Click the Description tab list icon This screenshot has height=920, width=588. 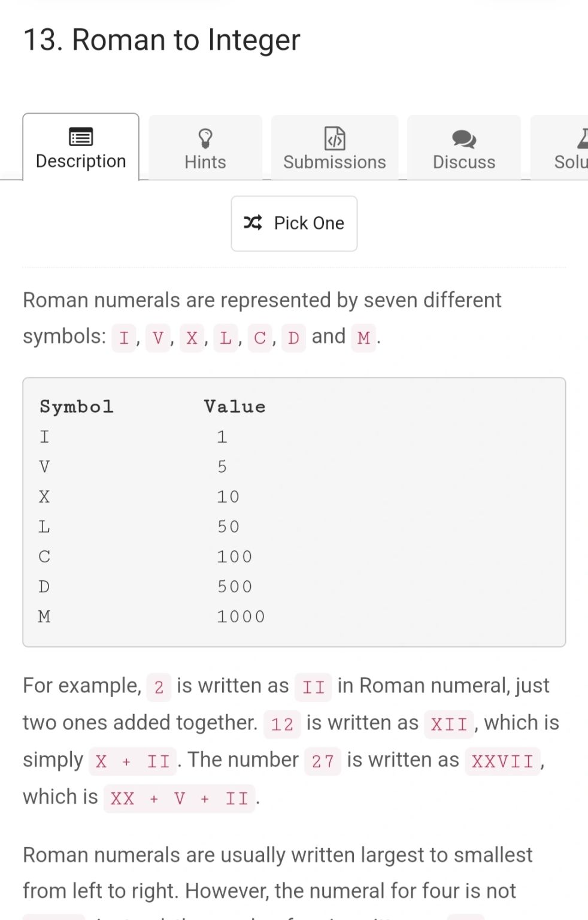(x=81, y=137)
